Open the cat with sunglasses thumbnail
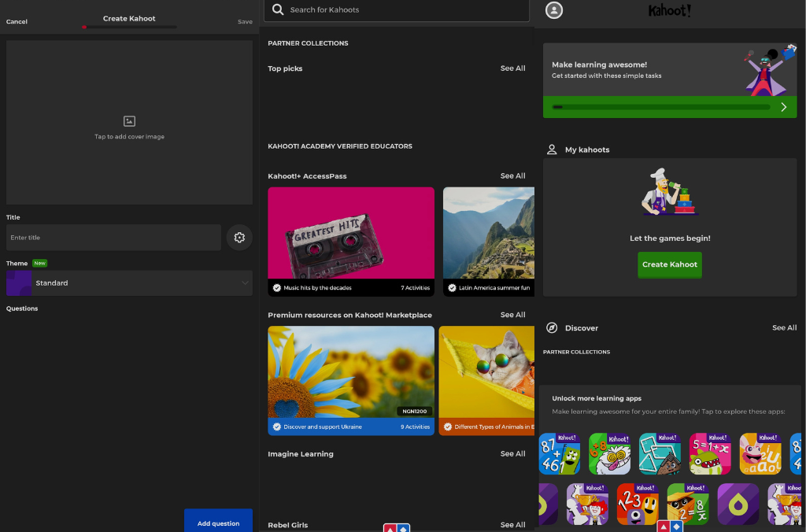The height and width of the screenshot is (532, 806). (486, 371)
